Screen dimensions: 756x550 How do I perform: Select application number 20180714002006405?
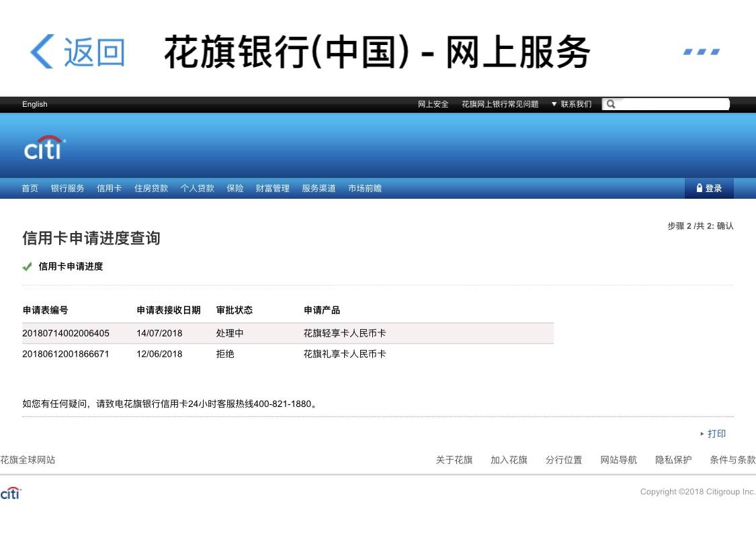pos(66,333)
